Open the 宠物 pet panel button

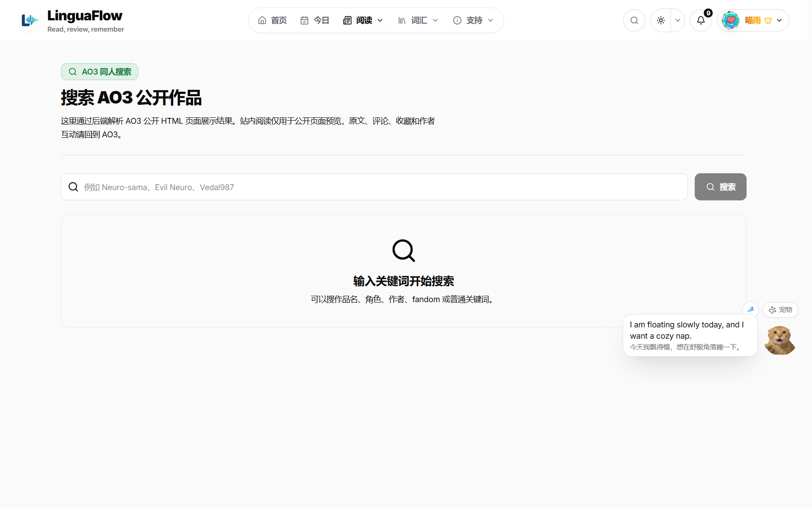780,310
